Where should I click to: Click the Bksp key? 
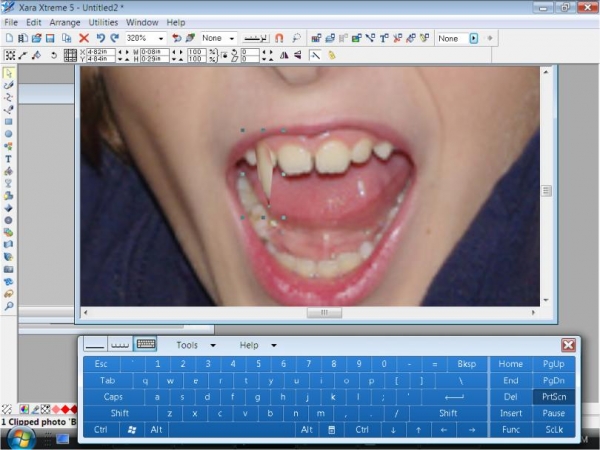point(466,364)
